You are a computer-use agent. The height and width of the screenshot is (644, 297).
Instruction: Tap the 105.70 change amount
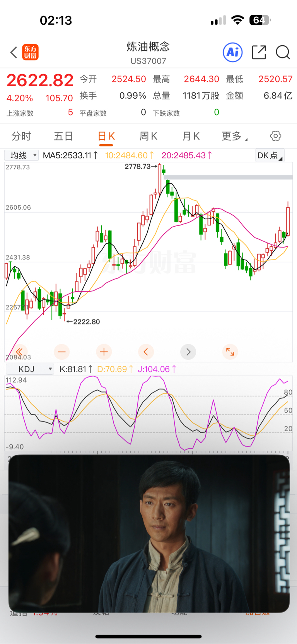pyautogui.click(x=59, y=98)
